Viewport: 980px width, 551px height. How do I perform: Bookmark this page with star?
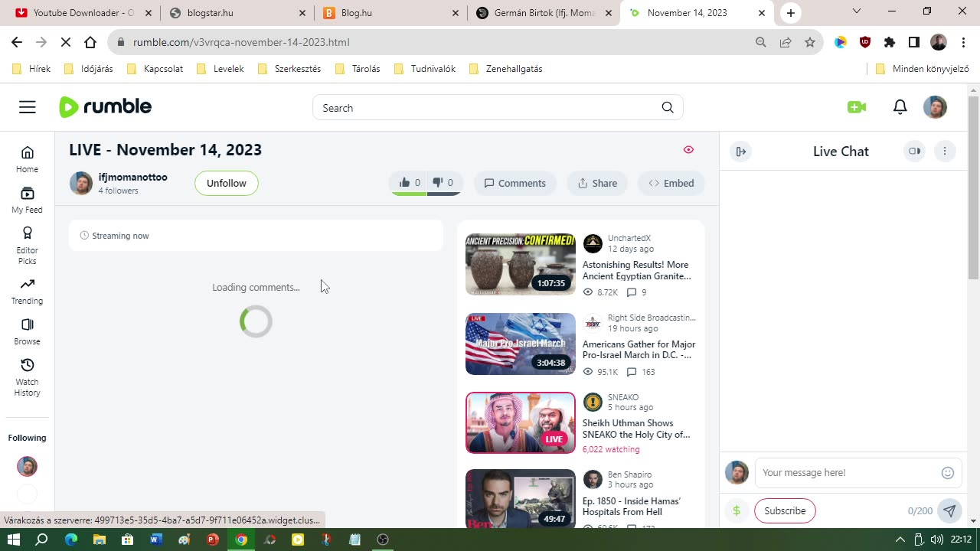810,43
